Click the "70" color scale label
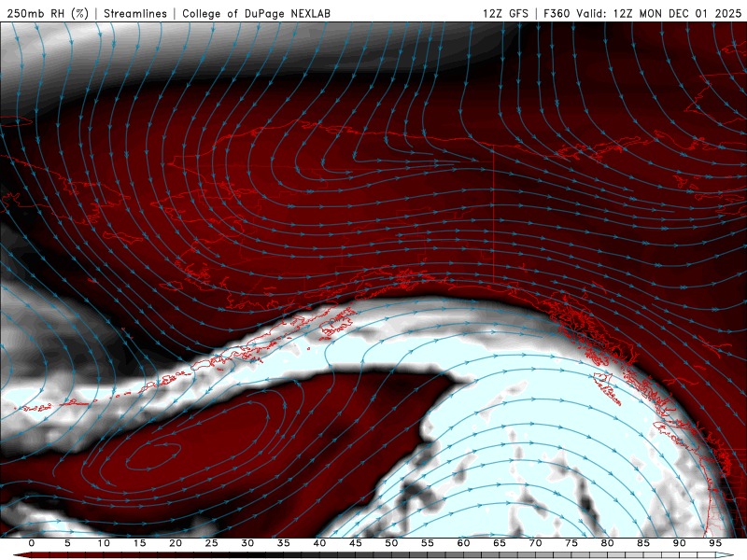The width and height of the screenshot is (747, 560). [535, 543]
